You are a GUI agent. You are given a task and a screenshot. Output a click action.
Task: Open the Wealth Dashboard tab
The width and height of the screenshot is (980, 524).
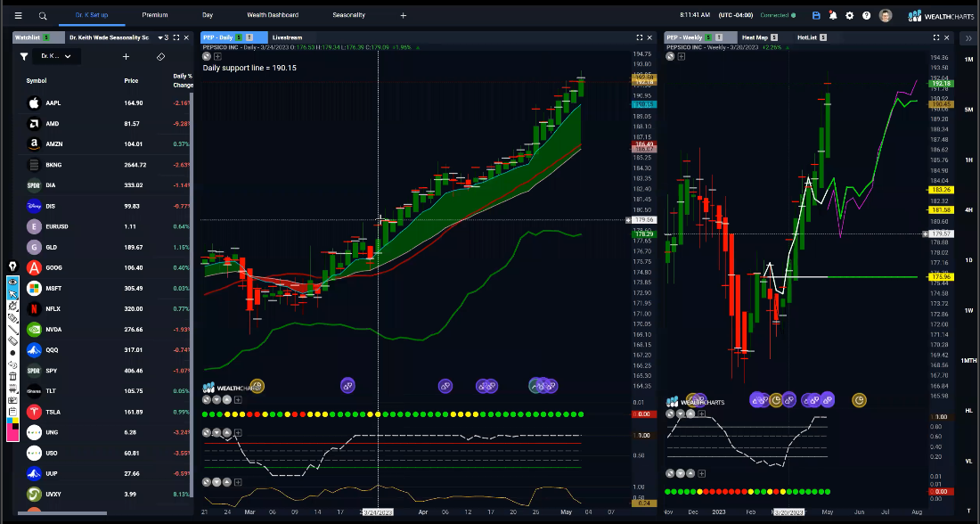[273, 15]
